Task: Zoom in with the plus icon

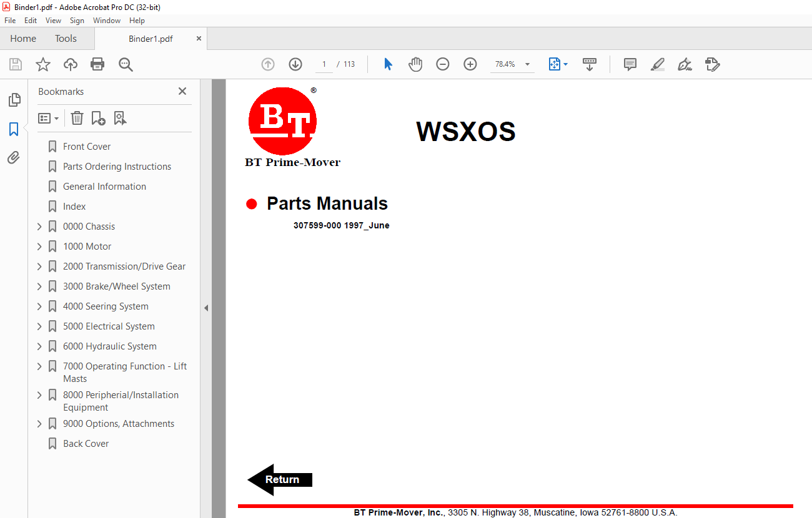Action: pos(470,64)
